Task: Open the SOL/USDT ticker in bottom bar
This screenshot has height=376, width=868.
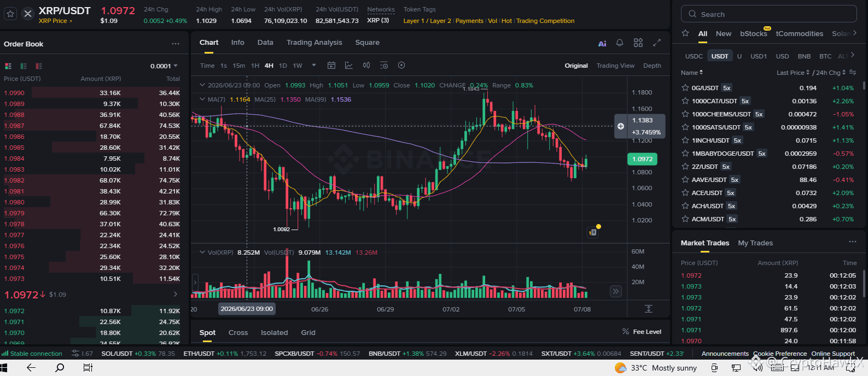Action: pyautogui.click(x=138, y=354)
